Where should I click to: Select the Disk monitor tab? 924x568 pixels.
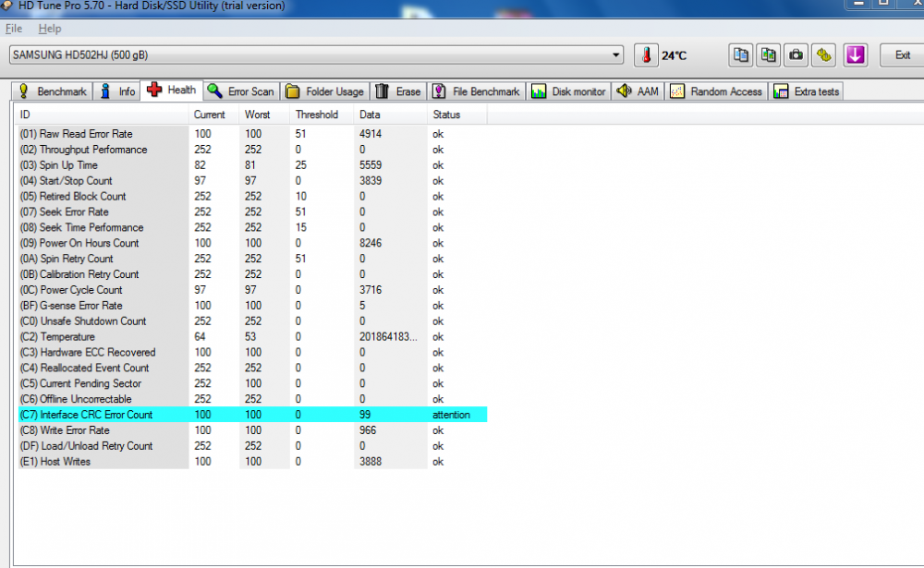pyautogui.click(x=569, y=91)
